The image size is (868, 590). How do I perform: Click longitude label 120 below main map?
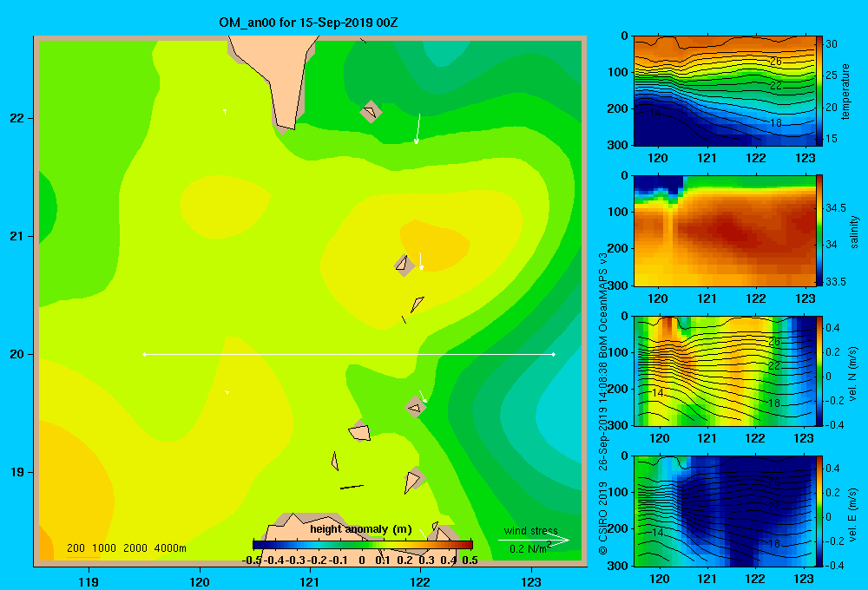(x=200, y=581)
